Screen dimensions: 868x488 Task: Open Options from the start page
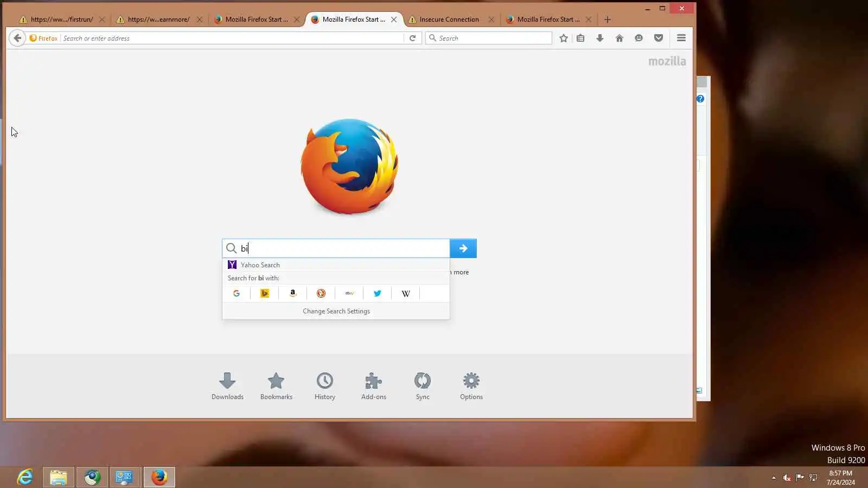click(x=471, y=386)
